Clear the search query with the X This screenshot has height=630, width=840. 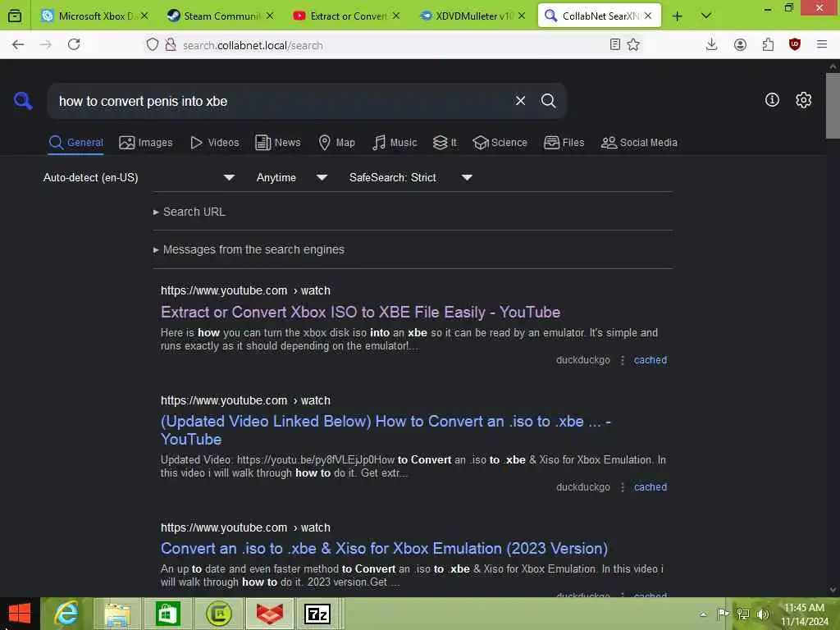tap(520, 100)
